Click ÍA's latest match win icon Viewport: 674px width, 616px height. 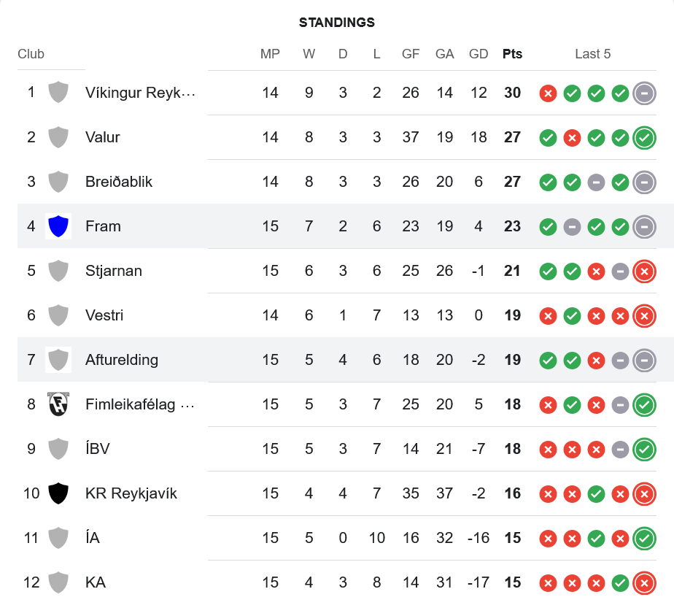pos(643,538)
